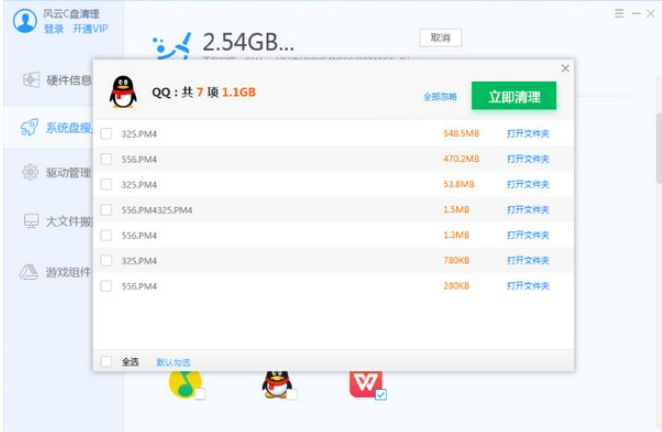
Task: Select the 大文件搬家 sidebar label
Action: point(69,221)
